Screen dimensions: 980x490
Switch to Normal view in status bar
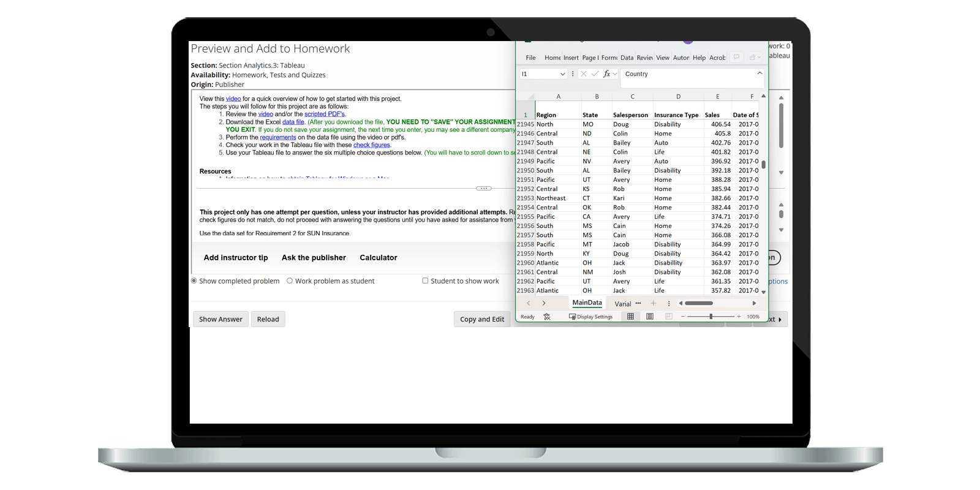pyautogui.click(x=630, y=317)
